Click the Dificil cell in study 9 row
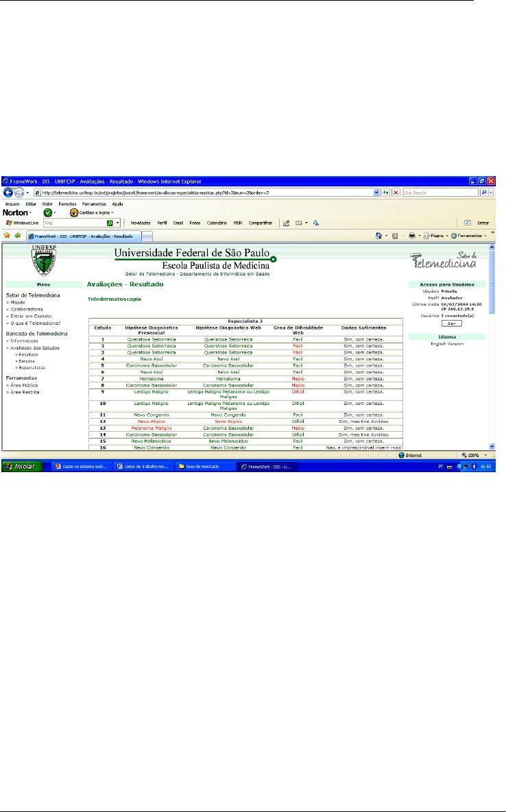The width and height of the screenshot is (506, 812). [298, 392]
